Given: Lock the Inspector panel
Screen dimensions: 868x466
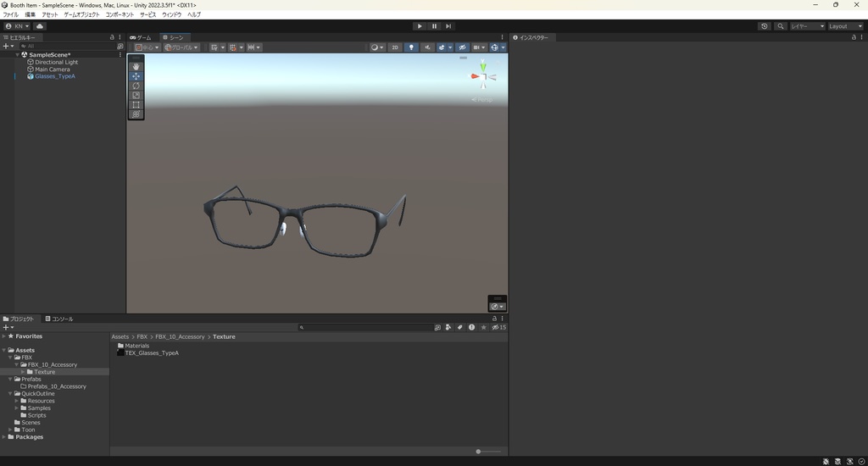Looking at the screenshot, I should 854,37.
